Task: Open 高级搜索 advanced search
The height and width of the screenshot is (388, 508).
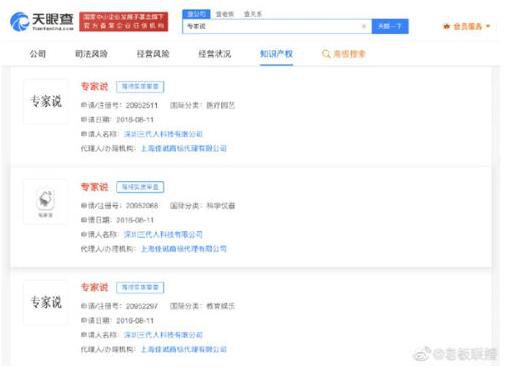Action: (x=344, y=54)
